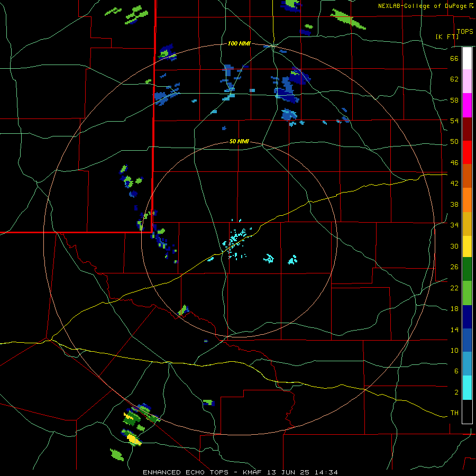Click the white color swatch near the 66 label
476x476 pixels.
pos(467,58)
